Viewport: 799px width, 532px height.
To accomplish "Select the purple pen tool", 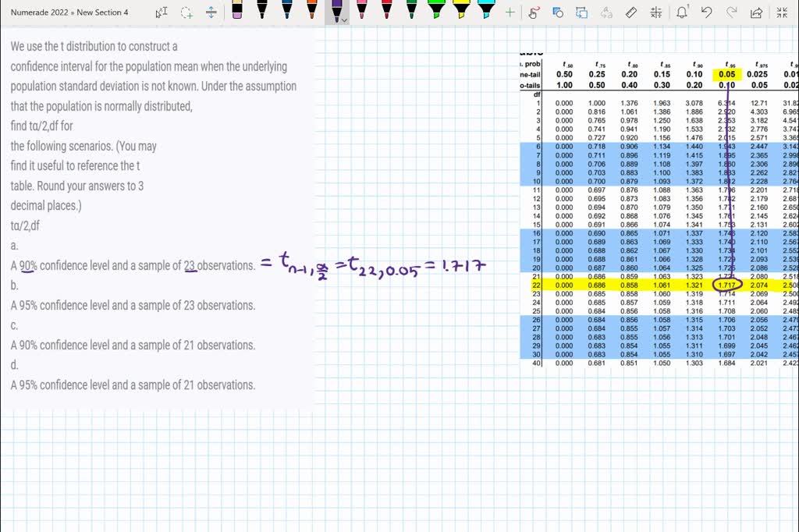I will [336, 11].
